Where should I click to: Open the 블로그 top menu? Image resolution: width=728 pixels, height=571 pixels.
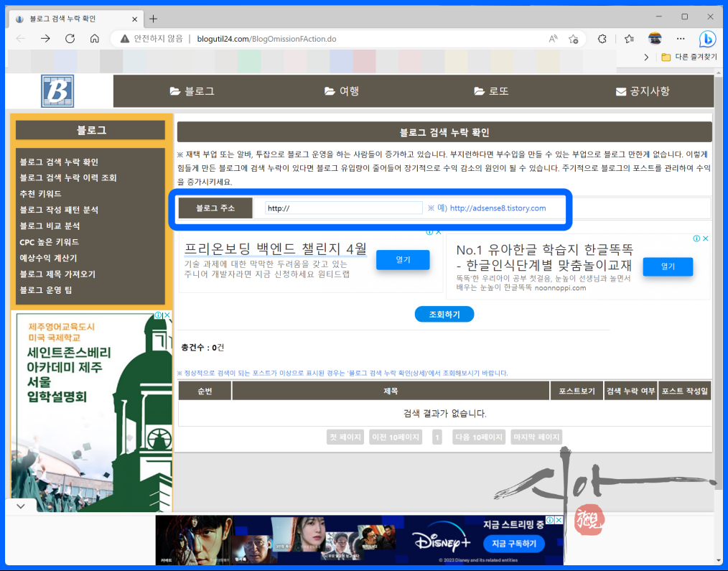pos(192,91)
